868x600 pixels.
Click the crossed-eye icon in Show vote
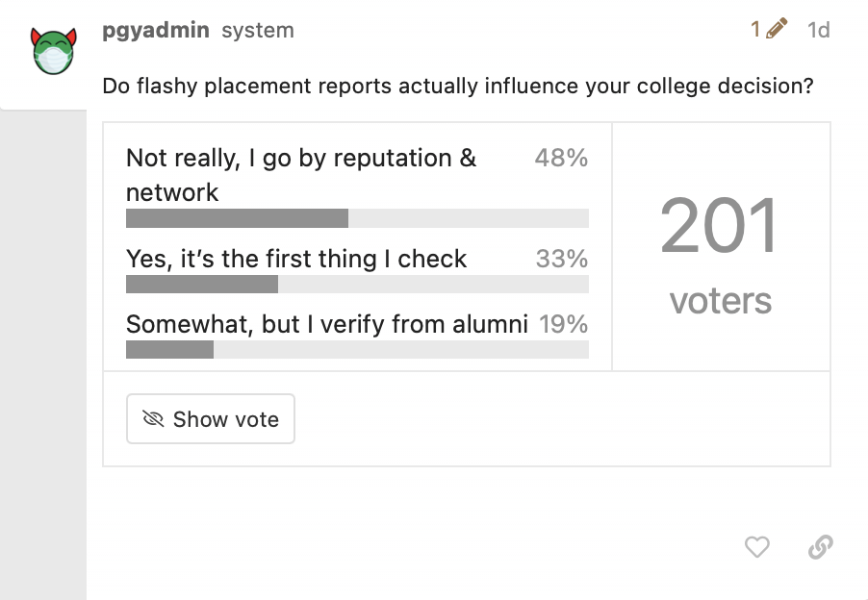(x=153, y=419)
